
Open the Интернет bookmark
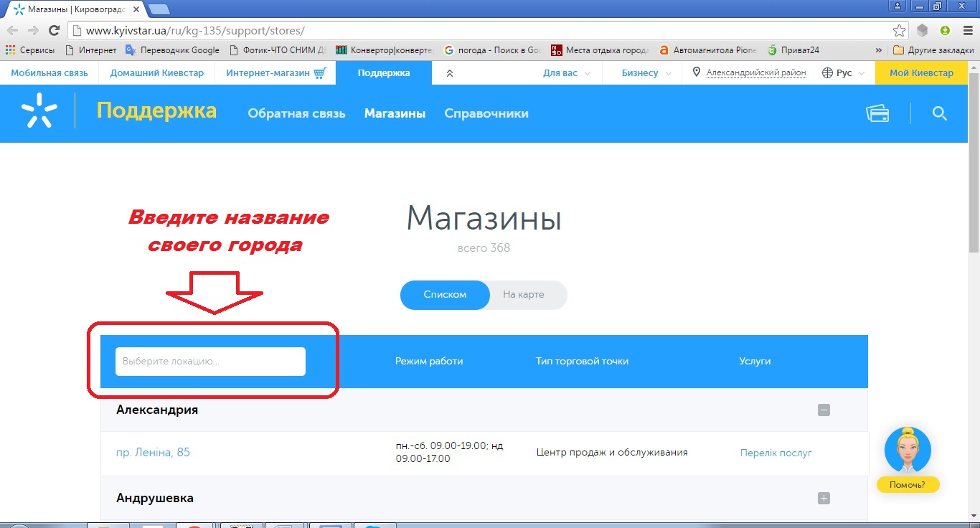(91, 50)
